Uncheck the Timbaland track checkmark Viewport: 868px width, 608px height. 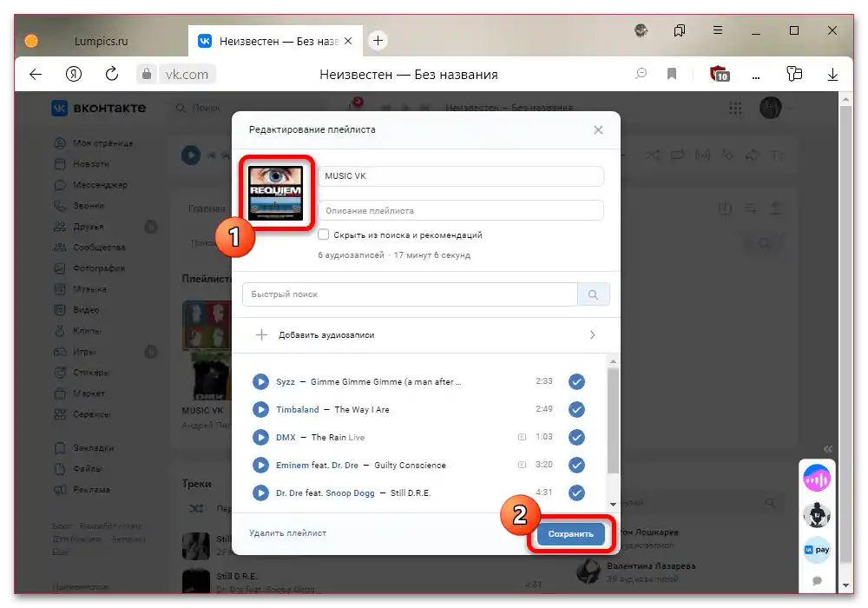pyautogui.click(x=576, y=409)
